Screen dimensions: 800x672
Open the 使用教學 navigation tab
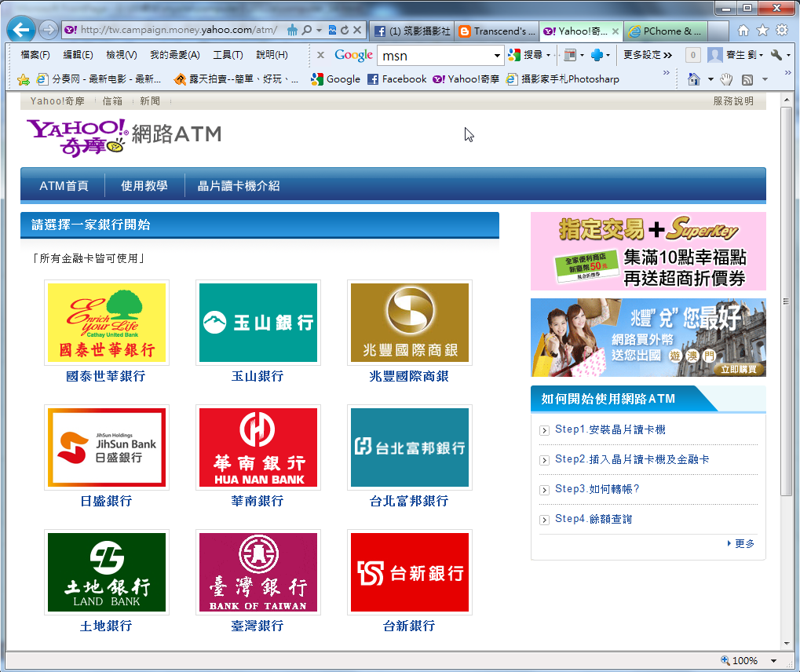coord(144,186)
